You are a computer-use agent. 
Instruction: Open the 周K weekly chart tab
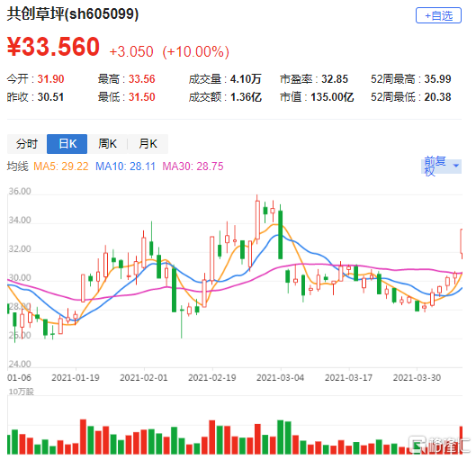[107, 144]
